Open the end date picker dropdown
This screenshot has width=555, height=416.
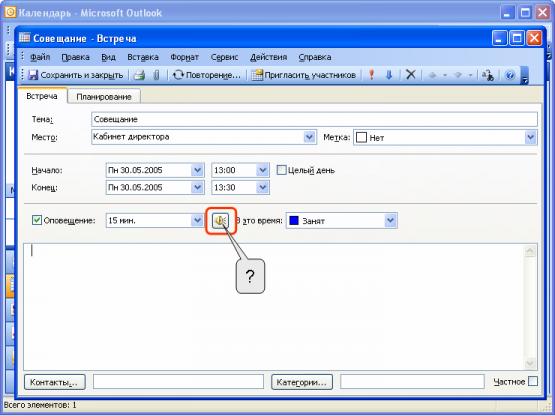197,187
